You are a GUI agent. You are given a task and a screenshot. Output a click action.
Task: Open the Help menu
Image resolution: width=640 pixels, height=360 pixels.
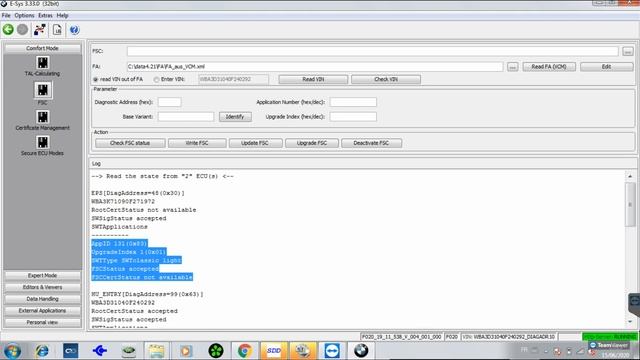coord(62,16)
